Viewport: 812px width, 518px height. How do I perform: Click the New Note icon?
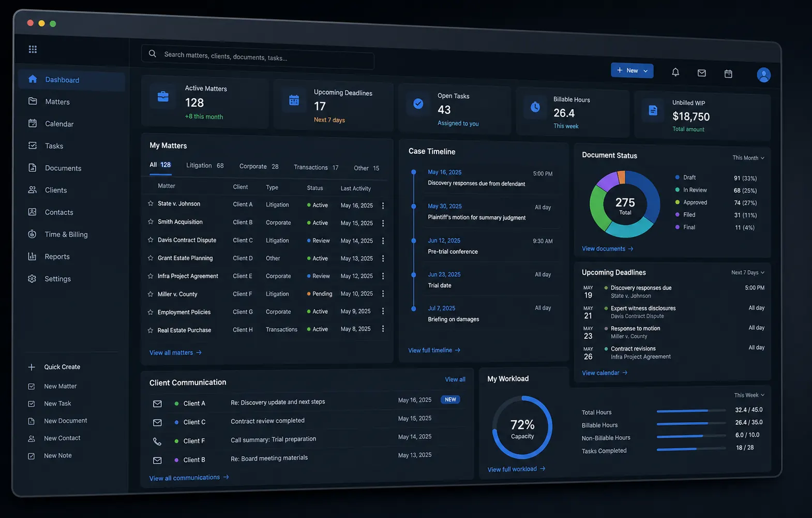coord(32,456)
